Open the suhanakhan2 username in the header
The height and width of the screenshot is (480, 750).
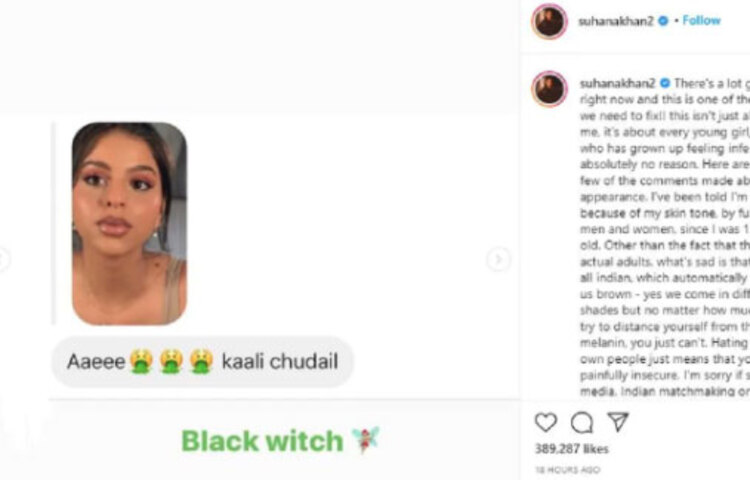coord(616,21)
